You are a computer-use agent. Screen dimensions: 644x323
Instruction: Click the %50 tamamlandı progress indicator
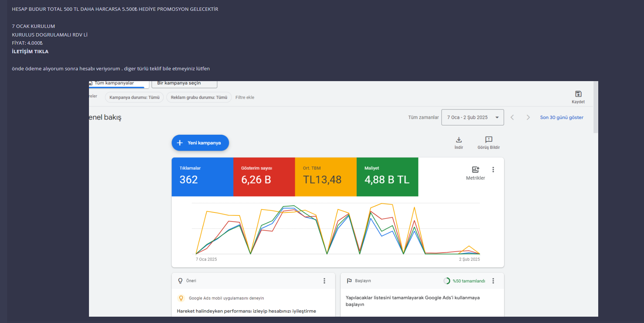(x=465, y=281)
